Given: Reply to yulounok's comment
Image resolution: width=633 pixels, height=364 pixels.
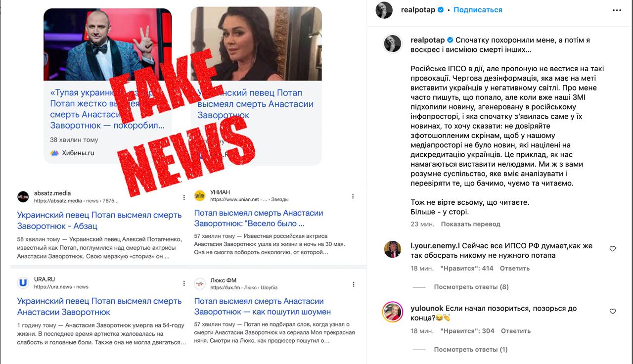Looking at the screenshot, I should pyautogui.click(x=516, y=331).
